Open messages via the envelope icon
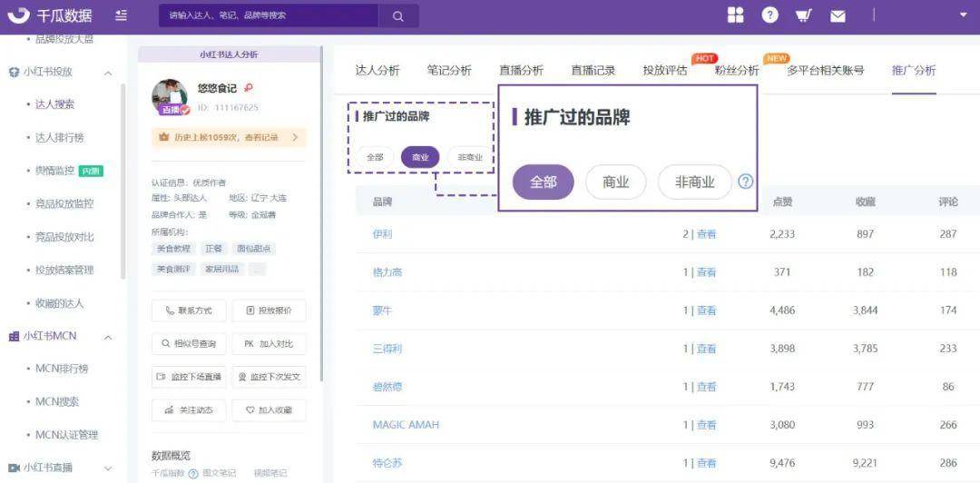980x483 pixels. 838,16
